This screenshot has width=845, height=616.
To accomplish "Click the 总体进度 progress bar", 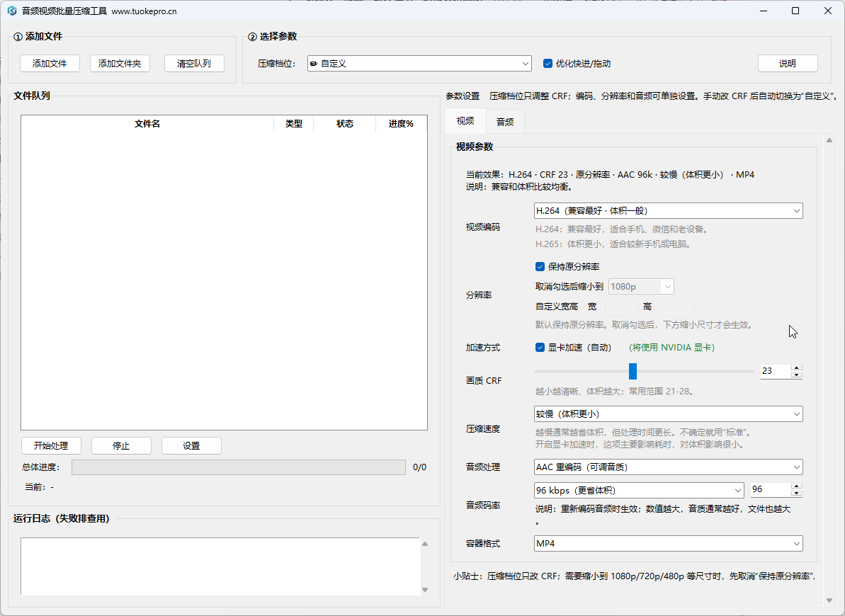I will tap(238, 467).
